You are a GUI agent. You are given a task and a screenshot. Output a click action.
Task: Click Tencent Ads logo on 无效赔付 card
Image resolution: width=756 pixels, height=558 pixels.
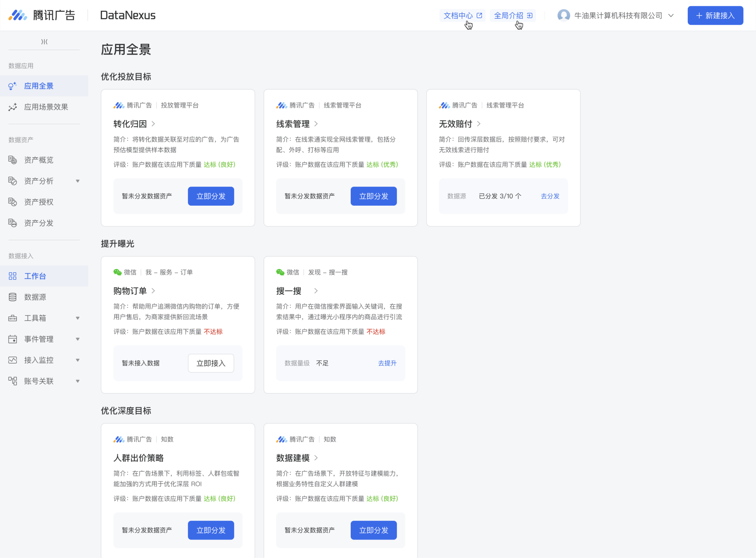point(444,105)
